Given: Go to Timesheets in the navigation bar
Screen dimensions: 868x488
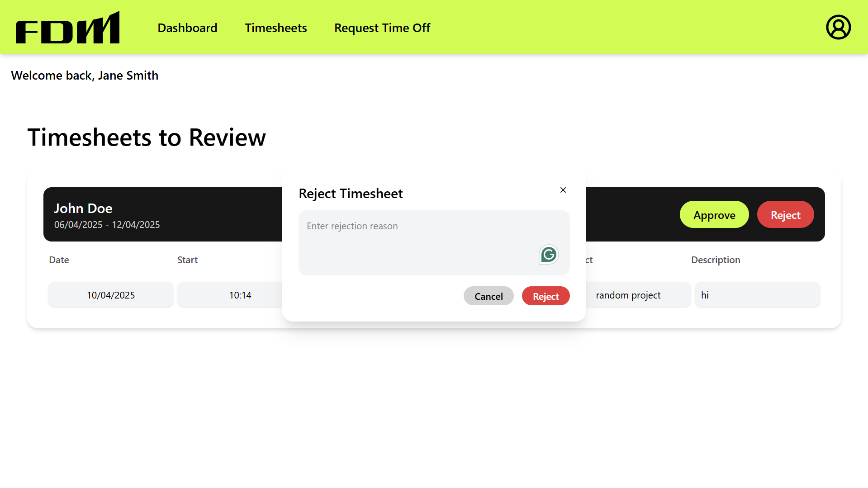Looking at the screenshot, I should click(276, 28).
